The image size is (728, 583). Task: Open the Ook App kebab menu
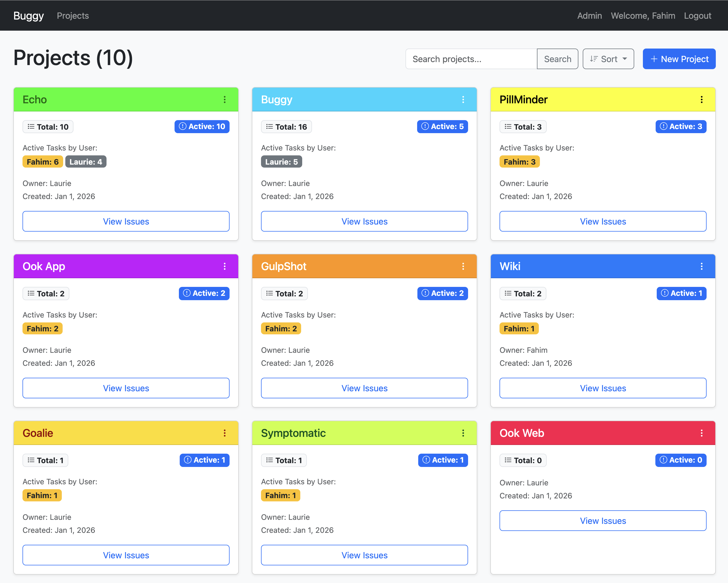[x=224, y=266]
